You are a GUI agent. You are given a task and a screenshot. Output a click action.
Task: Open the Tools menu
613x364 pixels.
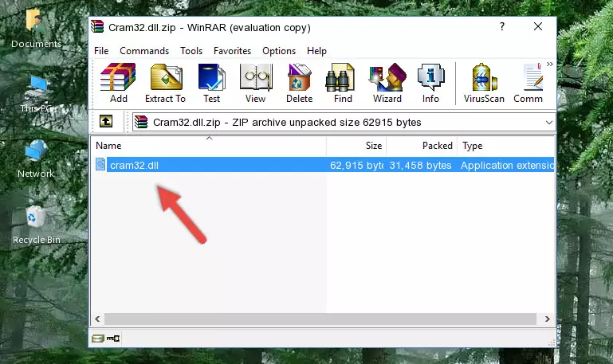tap(191, 51)
